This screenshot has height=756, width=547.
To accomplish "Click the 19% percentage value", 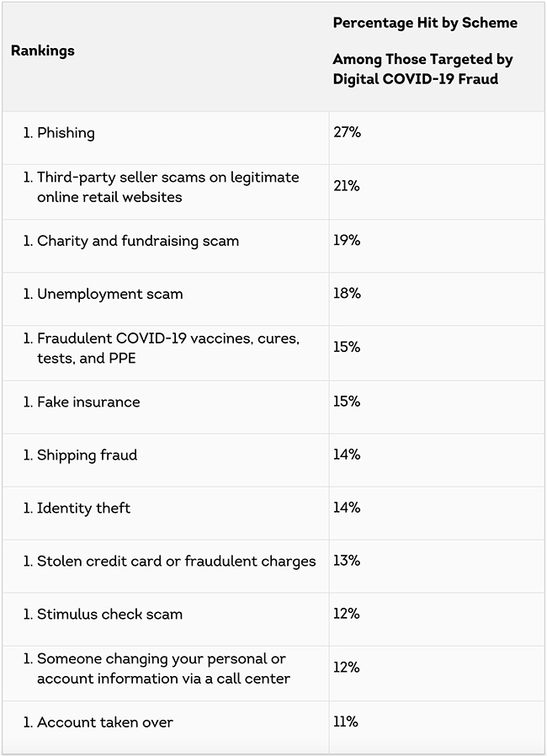I will pos(346,240).
